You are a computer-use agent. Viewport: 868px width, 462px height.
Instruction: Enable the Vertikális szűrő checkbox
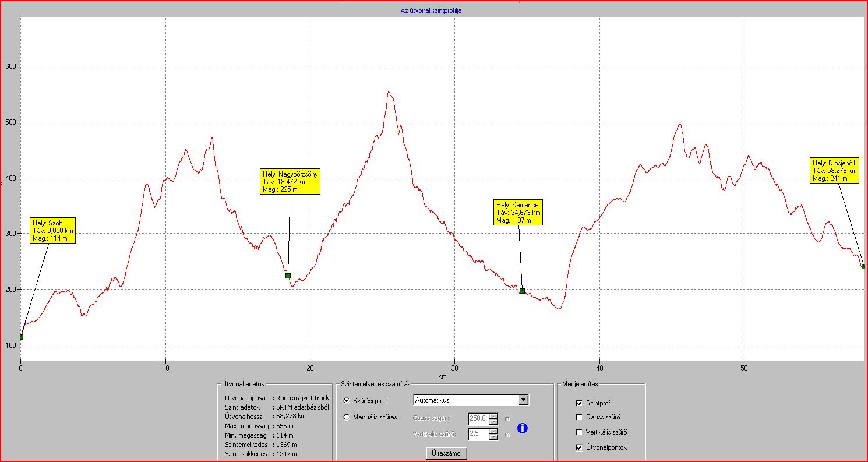tap(579, 432)
